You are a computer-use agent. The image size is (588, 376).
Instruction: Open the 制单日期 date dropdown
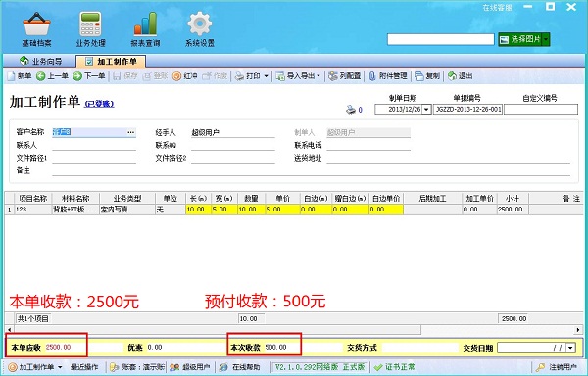426,110
